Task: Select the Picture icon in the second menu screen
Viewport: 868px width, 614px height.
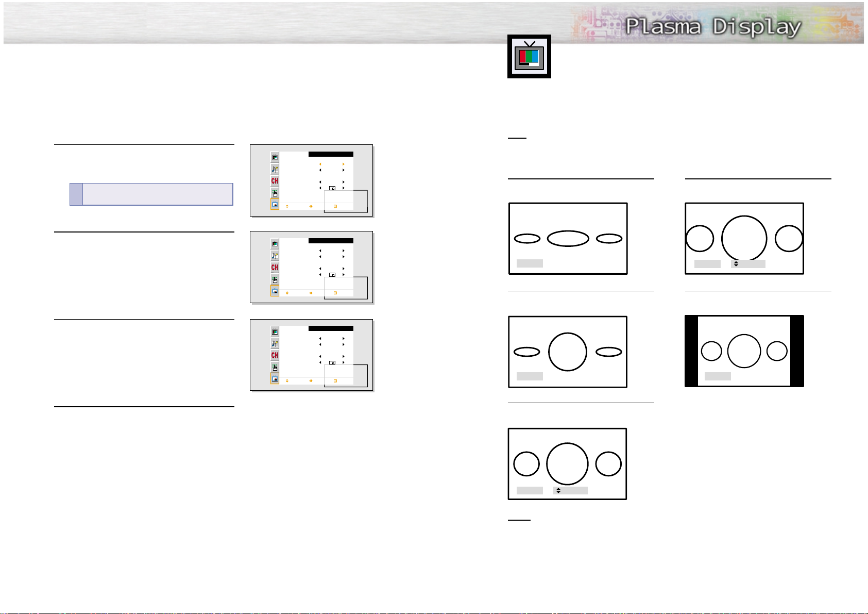Action: [x=275, y=244]
